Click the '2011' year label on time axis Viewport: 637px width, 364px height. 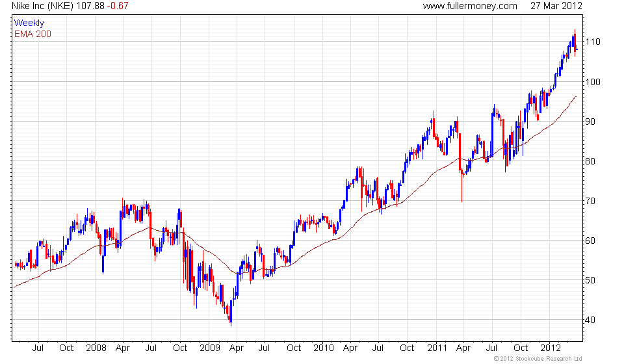coord(437,348)
